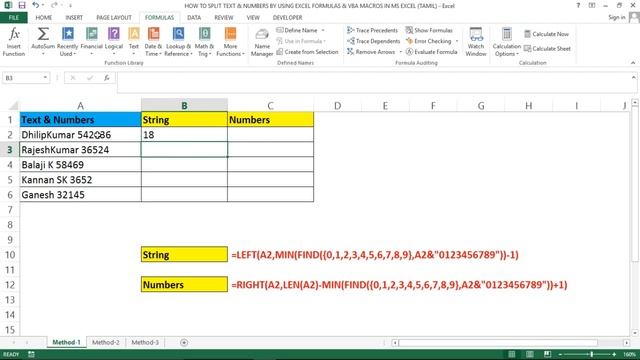The height and width of the screenshot is (360, 640).
Task: Switch to the DEVELOPER tab
Action: coord(287,18)
